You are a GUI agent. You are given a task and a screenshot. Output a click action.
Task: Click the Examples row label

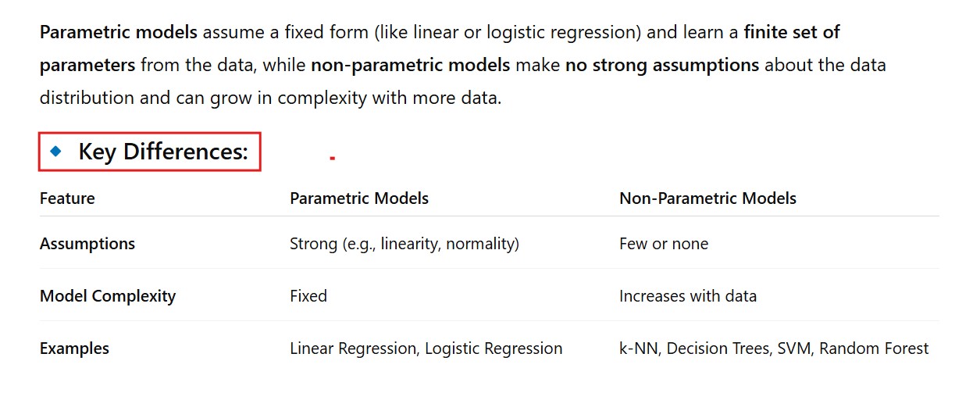pyautogui.click(x=74, y=348)
